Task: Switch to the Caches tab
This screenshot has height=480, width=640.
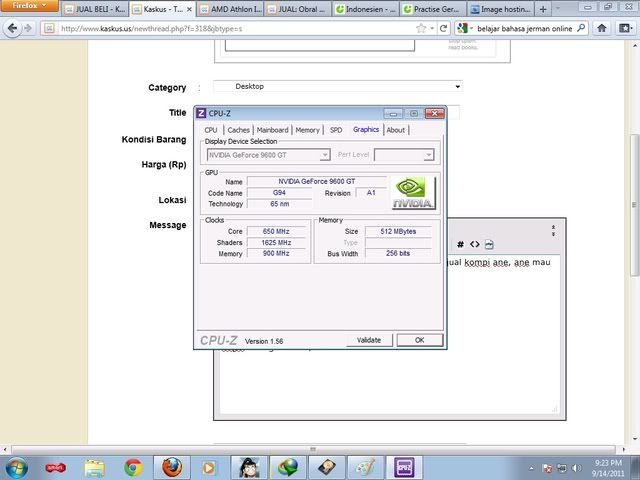Action: 238,130
